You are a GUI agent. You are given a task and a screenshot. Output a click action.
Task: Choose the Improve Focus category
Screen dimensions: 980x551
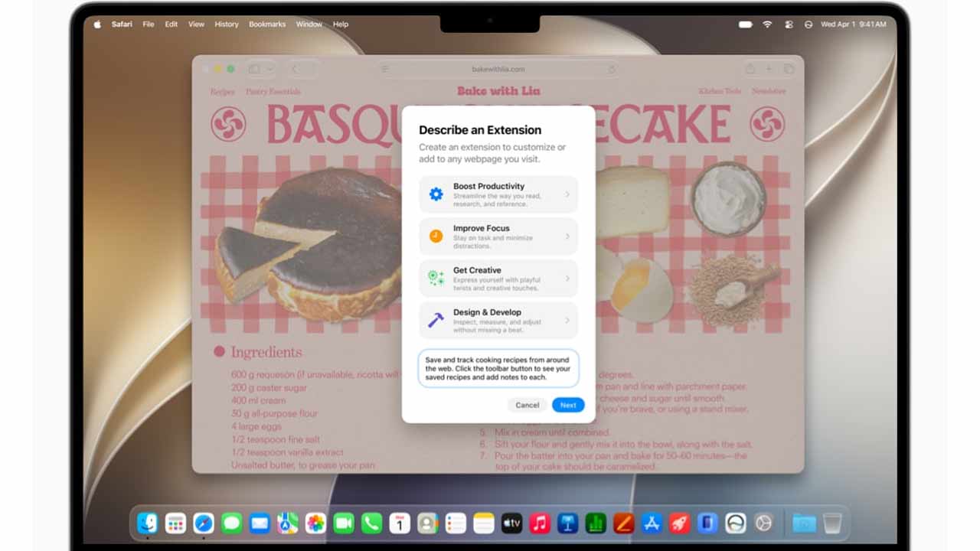point(498,236)
